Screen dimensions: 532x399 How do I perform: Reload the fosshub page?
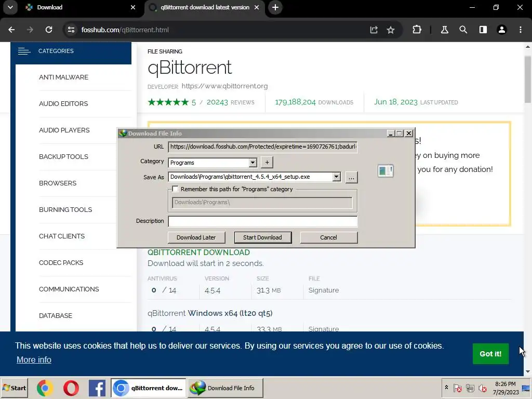coord(49,30)
